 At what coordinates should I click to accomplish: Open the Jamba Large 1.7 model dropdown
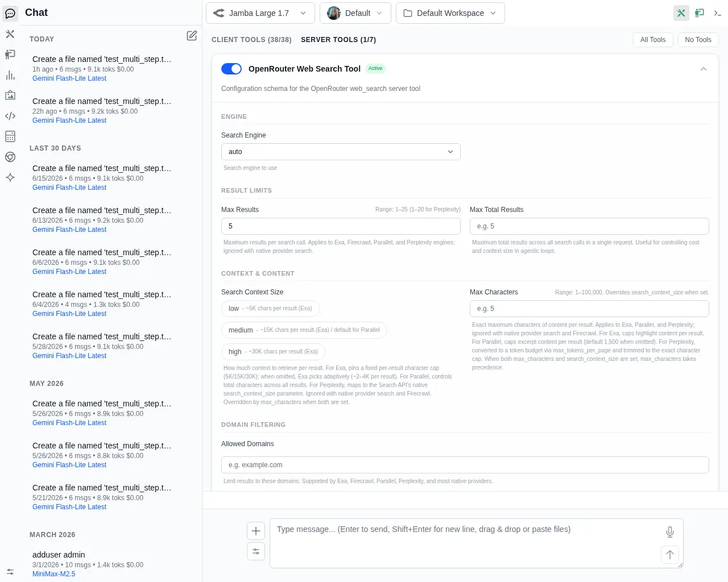click(260, 13)
